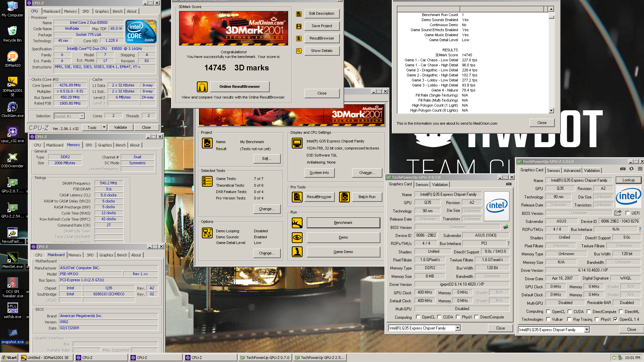Refresh GPU-Z 2.54.0 using refresh icon
644x362 pixels.
coord(631,169)
